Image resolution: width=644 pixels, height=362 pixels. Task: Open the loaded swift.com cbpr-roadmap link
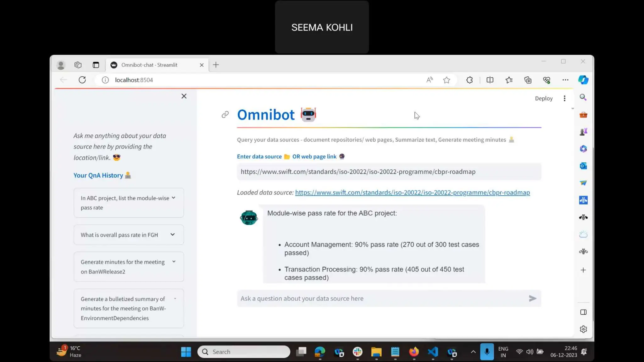(x=412, y=192)
